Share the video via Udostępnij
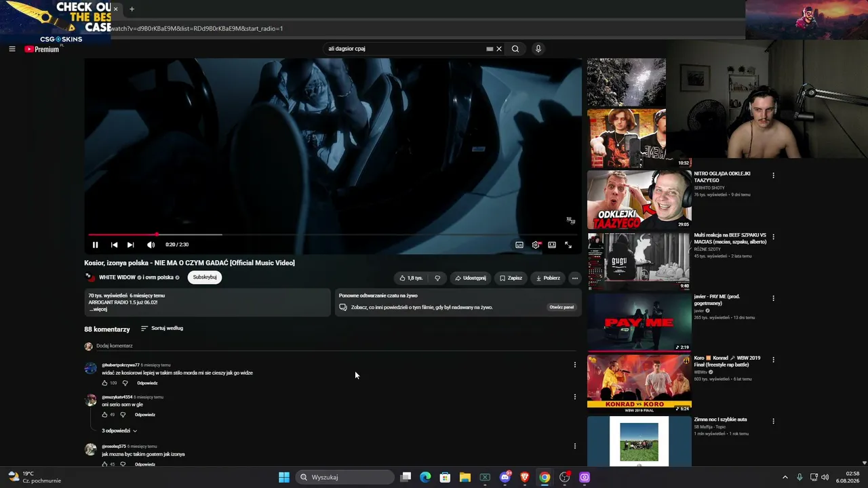The image size is (868, 488). (471, 278)
